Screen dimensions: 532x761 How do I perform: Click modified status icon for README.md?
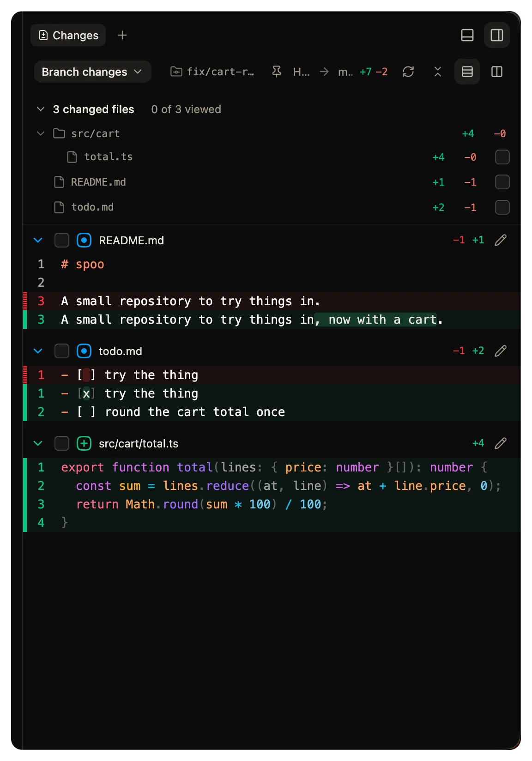point(84,240)
